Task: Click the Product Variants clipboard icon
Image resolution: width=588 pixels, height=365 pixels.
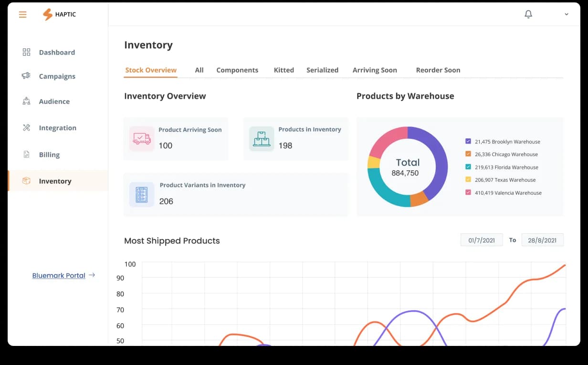Action: coord(142,194)
